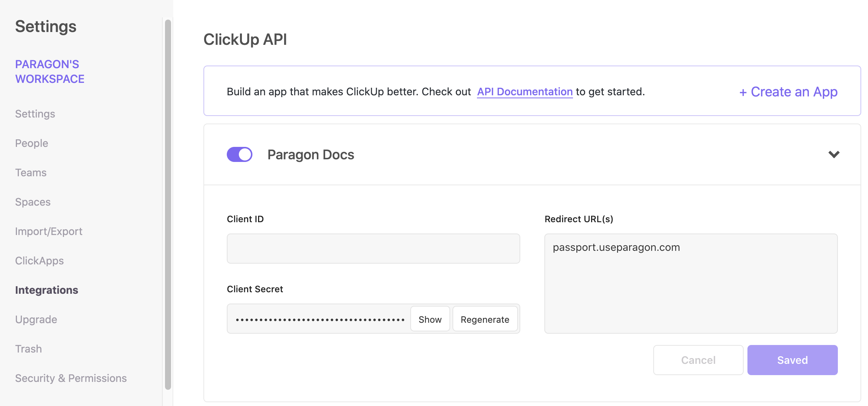This screenshot has height=406, width=868.
Task: Click the Settings title in the sidebar
Action: pos(46,26)
